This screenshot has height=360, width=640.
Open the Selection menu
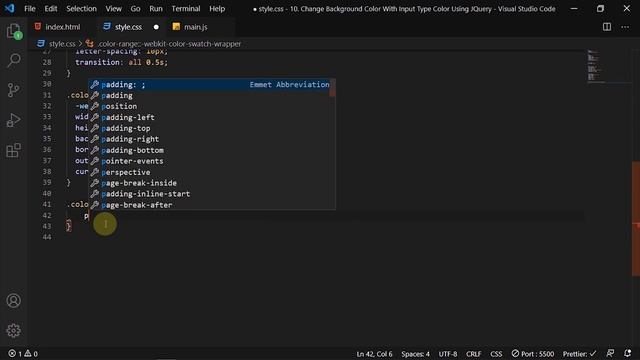coord(81,9)
